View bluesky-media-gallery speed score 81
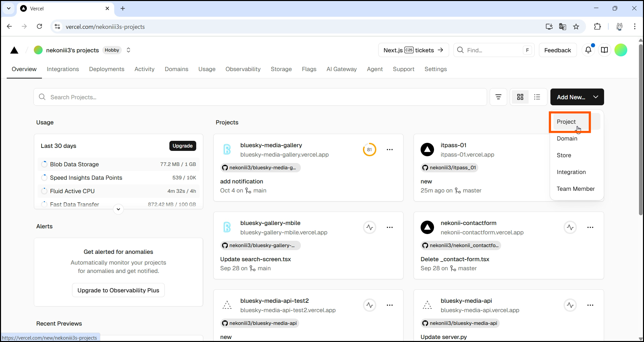The height and width of the screenshot is (342, 644). click(370, 150)
